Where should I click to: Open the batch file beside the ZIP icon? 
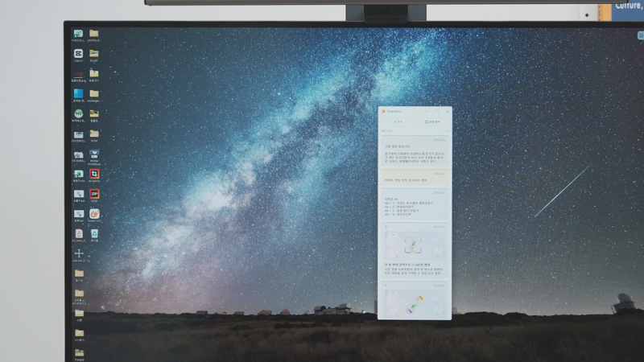[x=78, y=194]
